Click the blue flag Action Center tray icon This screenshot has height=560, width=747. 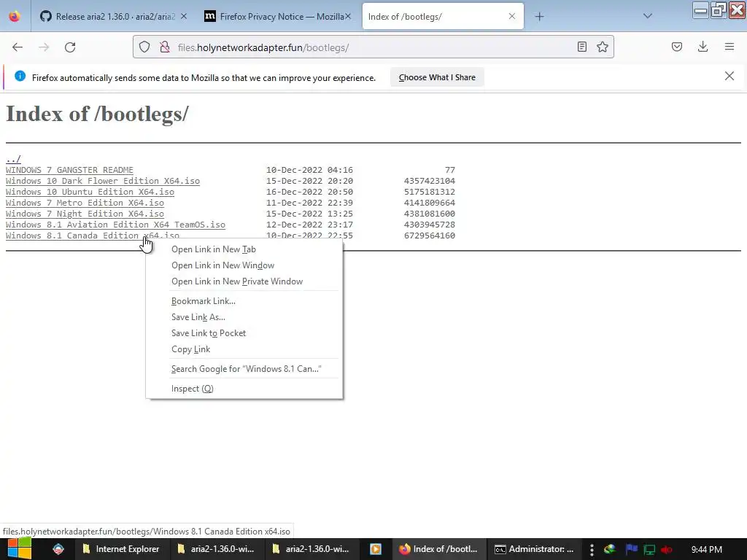click(631, 549)
